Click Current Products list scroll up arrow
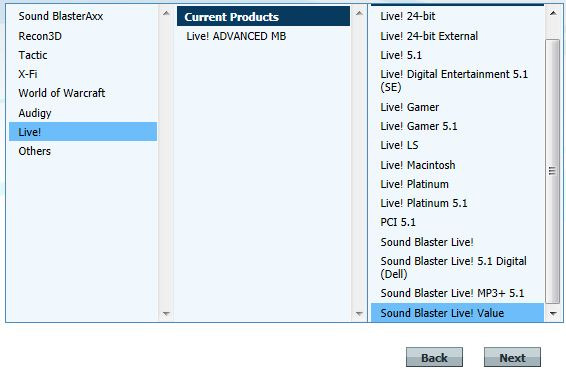 click(x=359, y=13)
